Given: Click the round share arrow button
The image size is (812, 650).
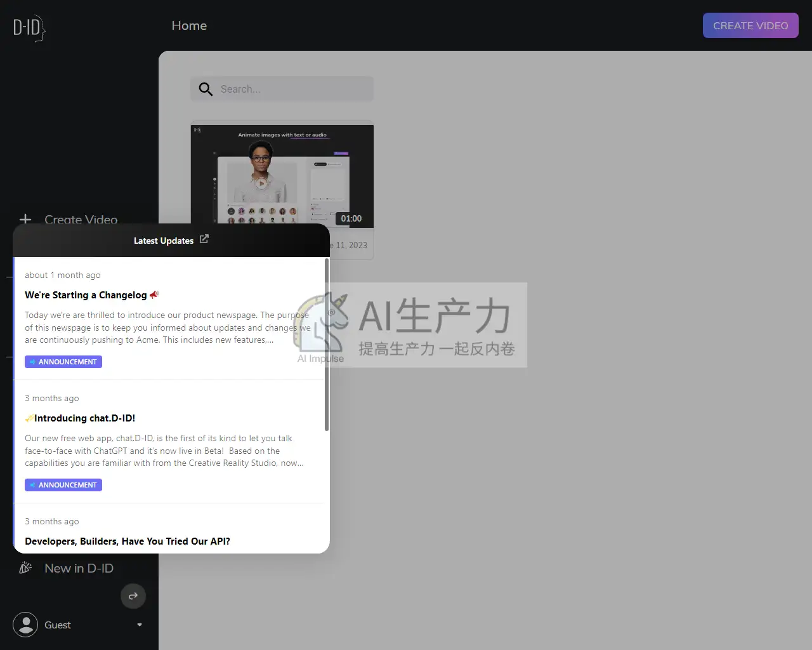Looking at the screenshot, I should pos(133,596).
